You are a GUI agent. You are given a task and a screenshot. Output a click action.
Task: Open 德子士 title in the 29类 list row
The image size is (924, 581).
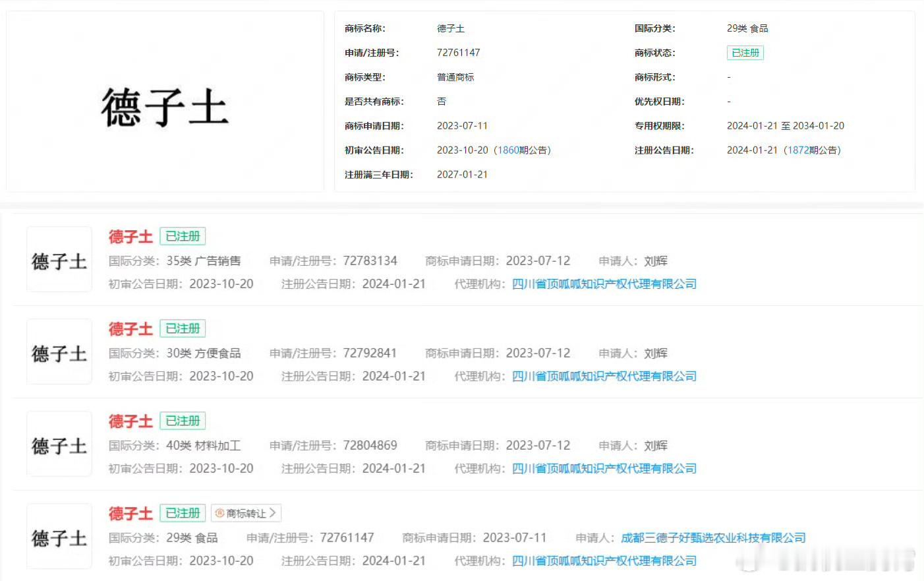pos(130,513)
